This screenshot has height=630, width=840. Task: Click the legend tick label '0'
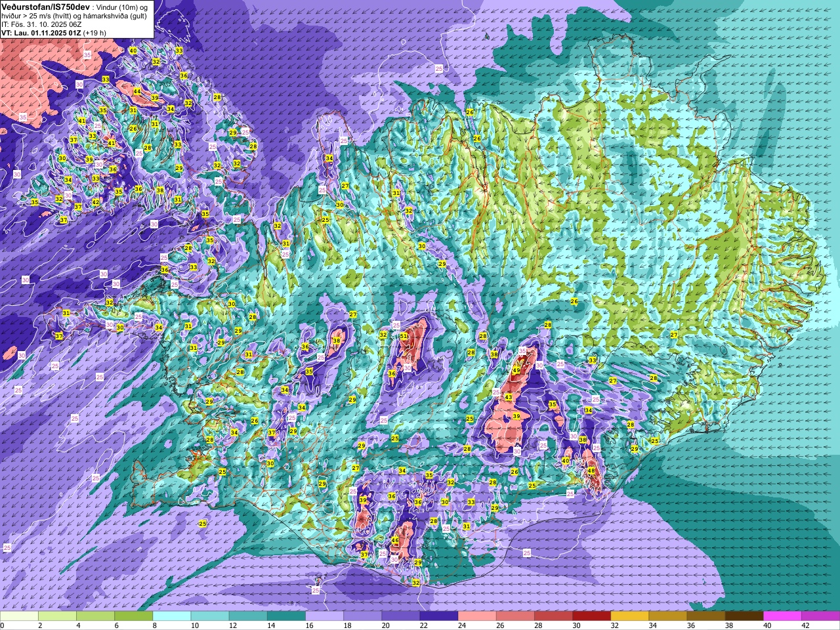point(3,625)
